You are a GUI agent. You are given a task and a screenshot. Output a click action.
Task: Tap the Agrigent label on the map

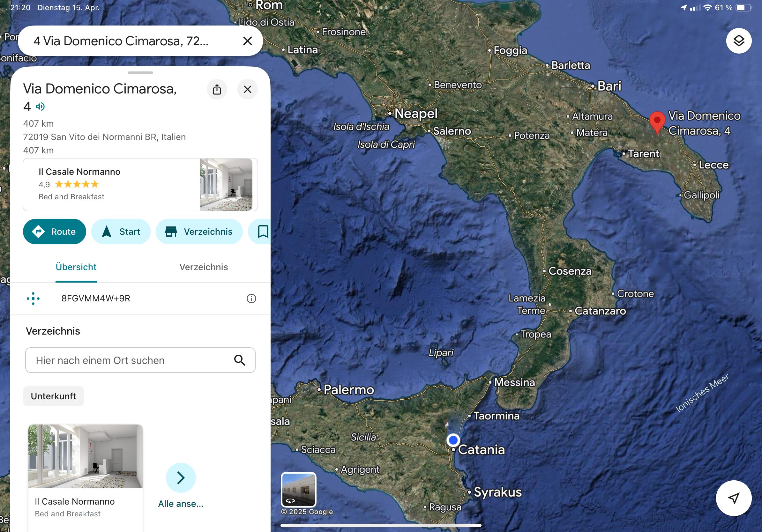click(x=360, y=469)
